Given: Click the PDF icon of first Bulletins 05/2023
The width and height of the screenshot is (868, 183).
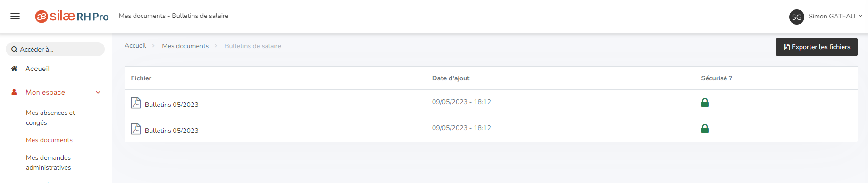Looking at the screenshot, I should coord(136,103).
